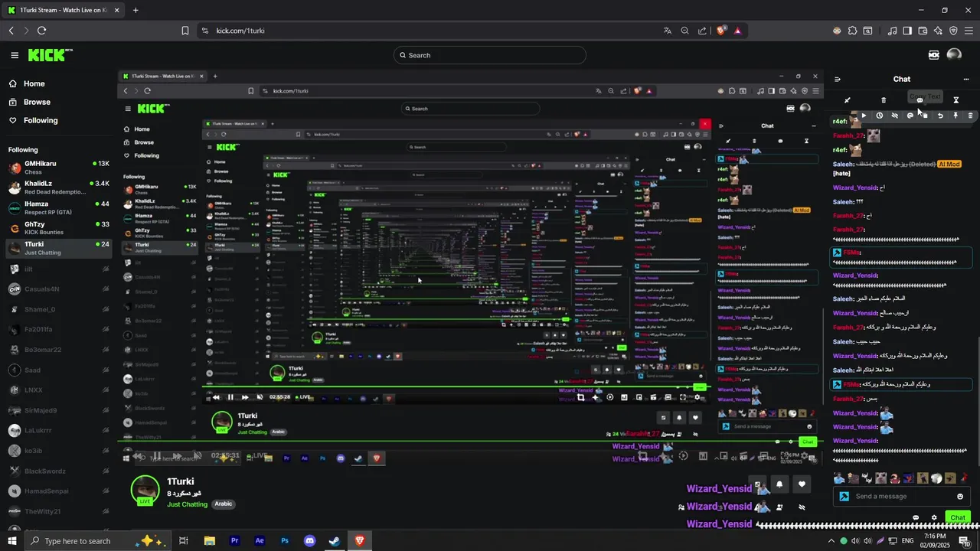Open Steam from Windows taskbar
980x551 pixels.
[x=335, y=541]
